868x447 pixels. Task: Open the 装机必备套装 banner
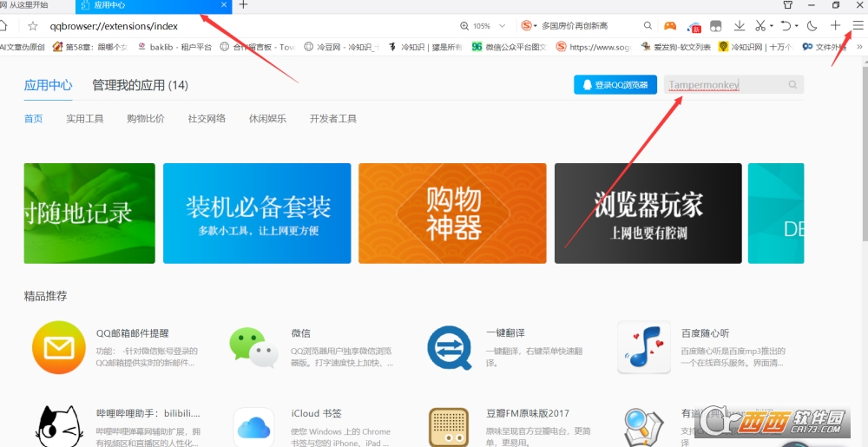(257, 213)
